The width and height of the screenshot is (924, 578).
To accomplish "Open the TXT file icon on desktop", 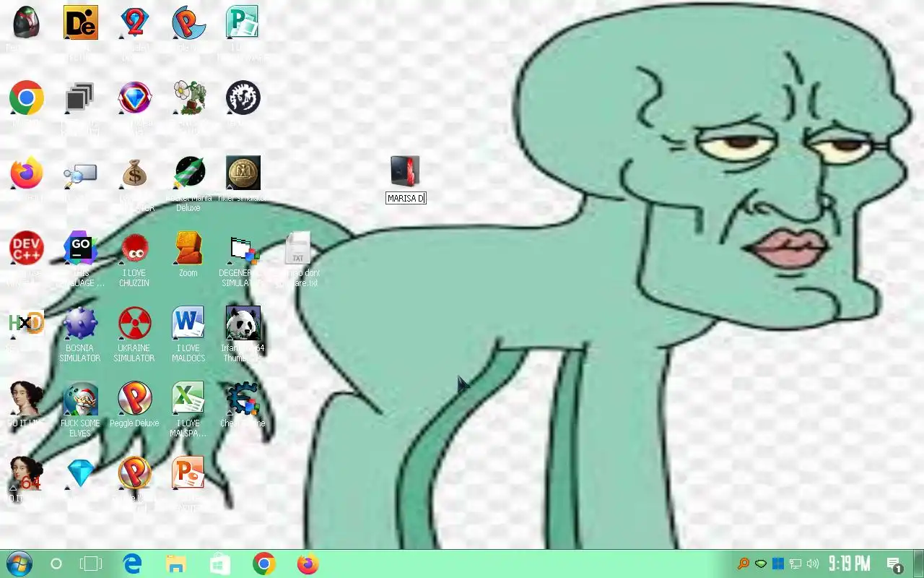I will (297, 248).
